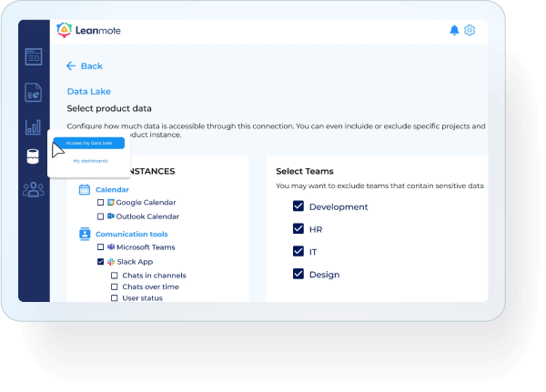Click the Design team label

tap(324, 275)
